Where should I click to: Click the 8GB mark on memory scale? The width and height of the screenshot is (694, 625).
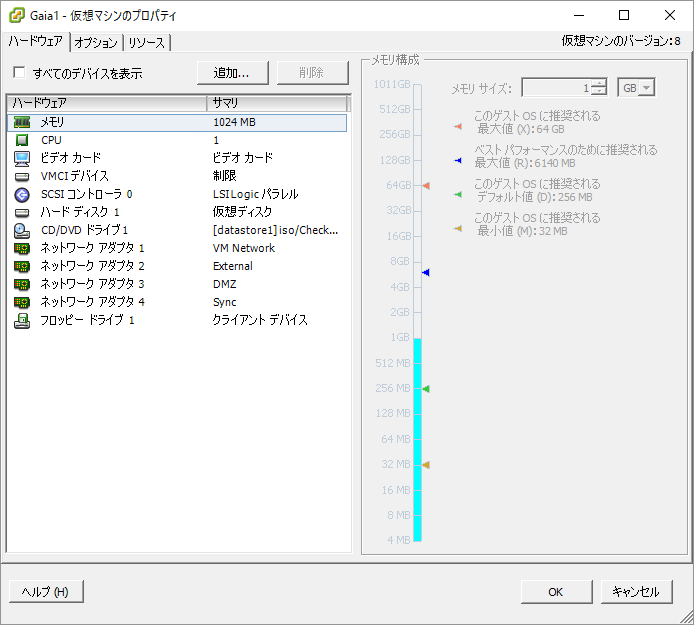pyautogui.click(x=400, y=261)
